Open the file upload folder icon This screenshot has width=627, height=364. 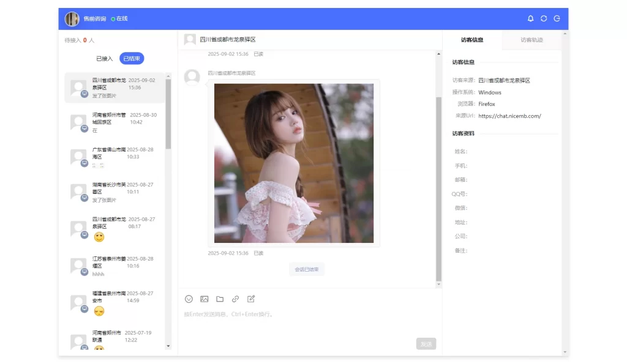(x=220, y=299)
